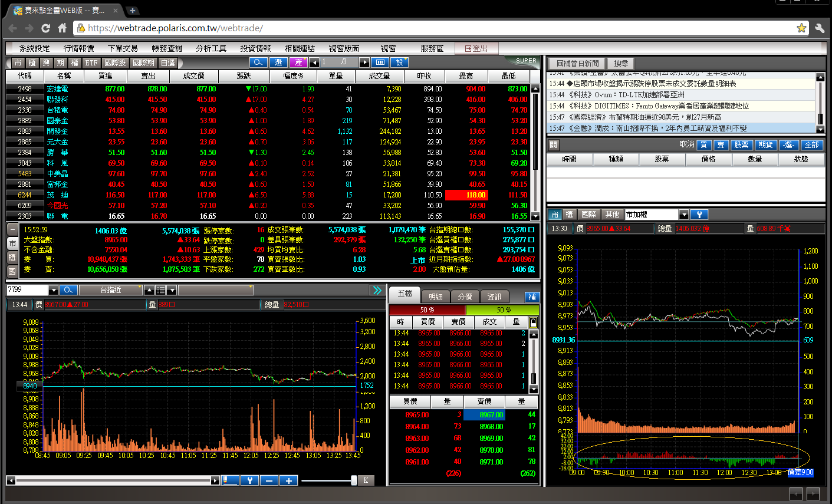832x504 pixels.
Task: Reload the browser page
Action: [45, 28]
